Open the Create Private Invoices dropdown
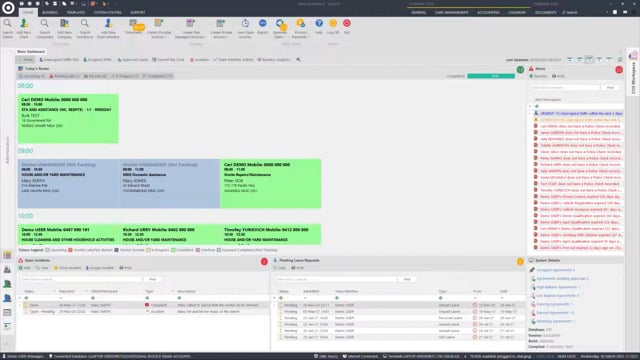The width and height of the screenshot is (640, 360). (x=221, y=28)
